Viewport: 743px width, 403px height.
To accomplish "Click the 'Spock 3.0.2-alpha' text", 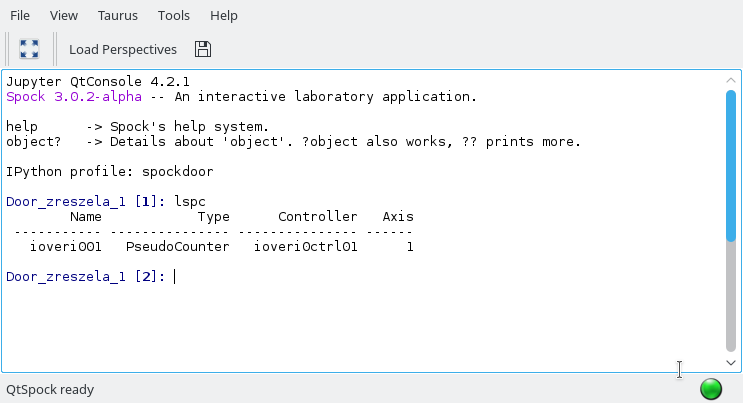I will pyautogui.click(x=74, y=97).
